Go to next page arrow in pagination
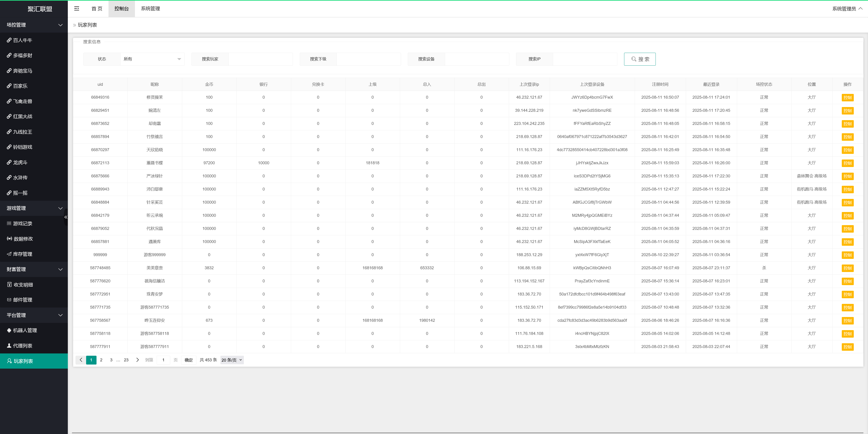The width and height of the screenshot is (868, 434). [137, 360]
